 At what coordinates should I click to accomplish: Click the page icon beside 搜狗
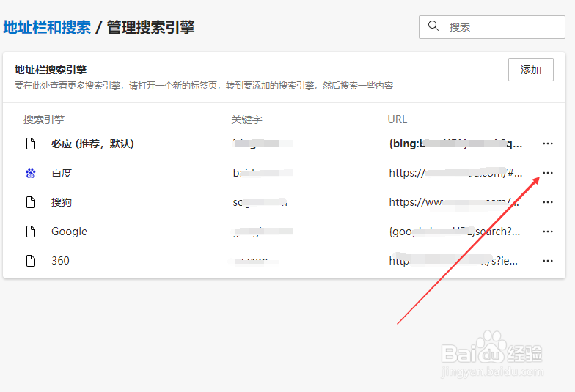coord(31,202)
